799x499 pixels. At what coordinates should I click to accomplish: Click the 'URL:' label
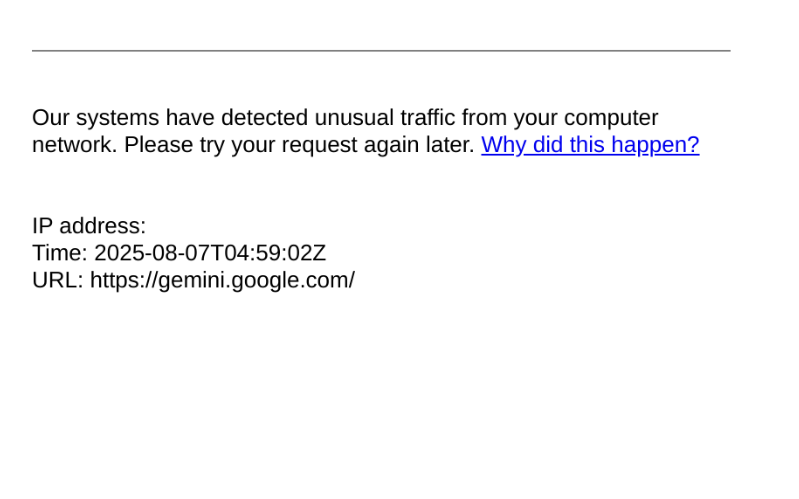(58, 280)
